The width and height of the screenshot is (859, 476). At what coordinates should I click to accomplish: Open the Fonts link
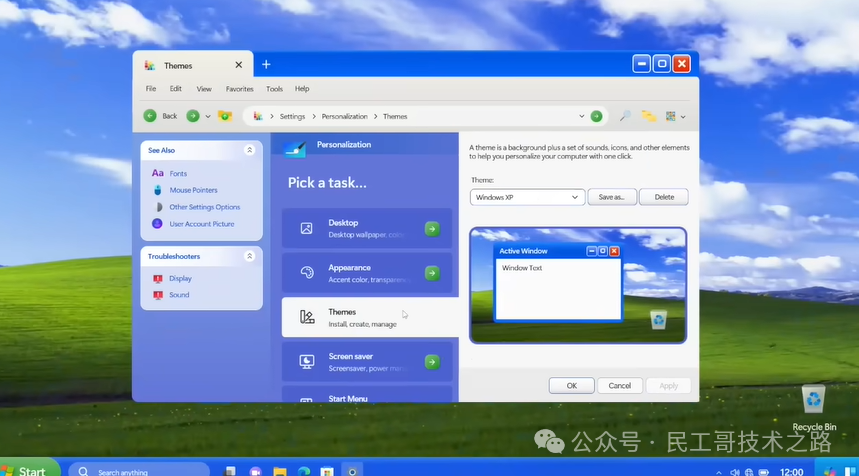point(178,174)
